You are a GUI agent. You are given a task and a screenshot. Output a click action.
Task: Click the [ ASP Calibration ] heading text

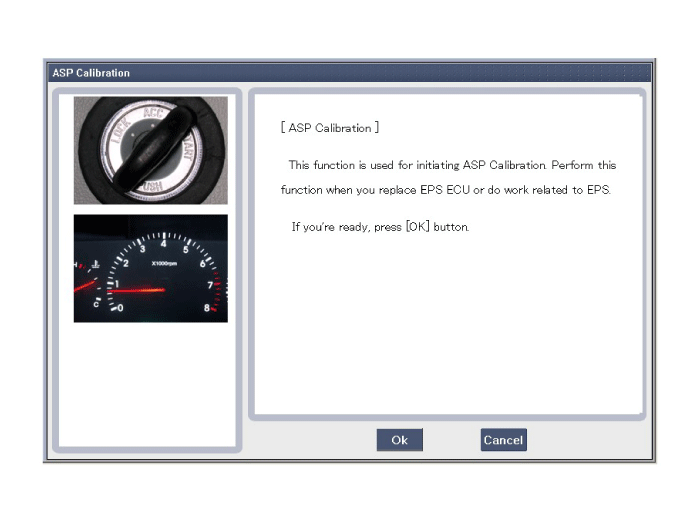click(x=330, y=129)
